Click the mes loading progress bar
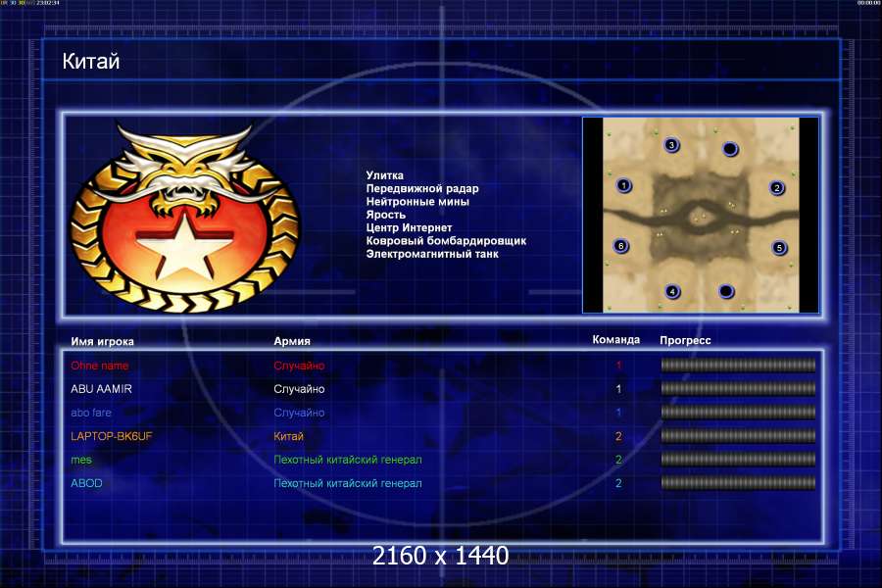 click(x=738, y=460)
